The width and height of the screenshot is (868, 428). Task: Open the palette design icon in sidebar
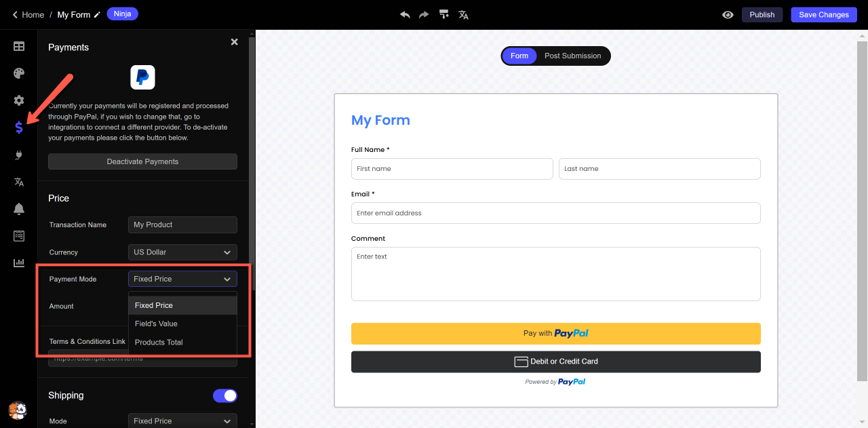(x=19, y=73)
